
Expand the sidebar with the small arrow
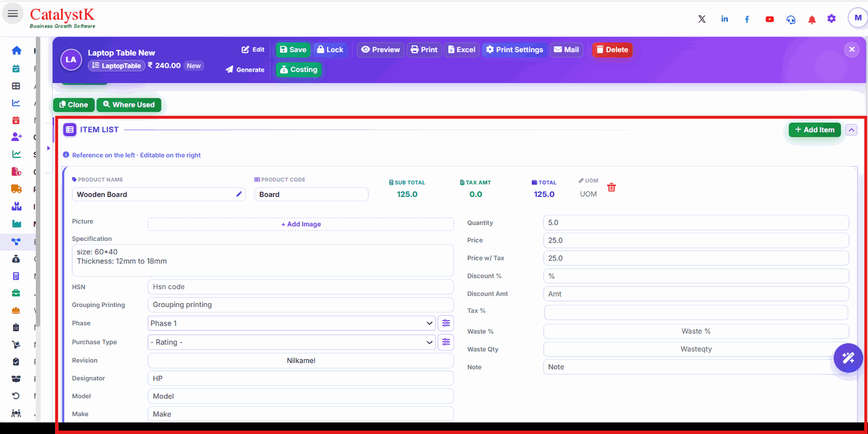coord(48,148)
